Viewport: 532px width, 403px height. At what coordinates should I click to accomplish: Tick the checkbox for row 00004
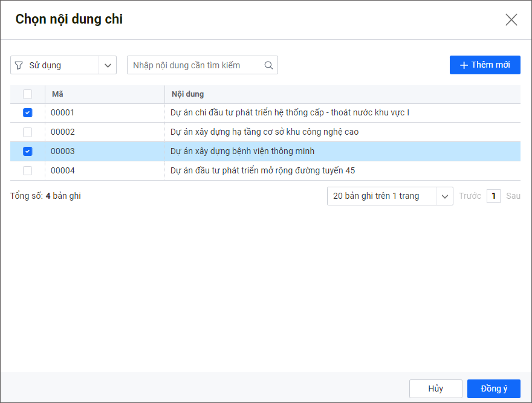point(27,171)
